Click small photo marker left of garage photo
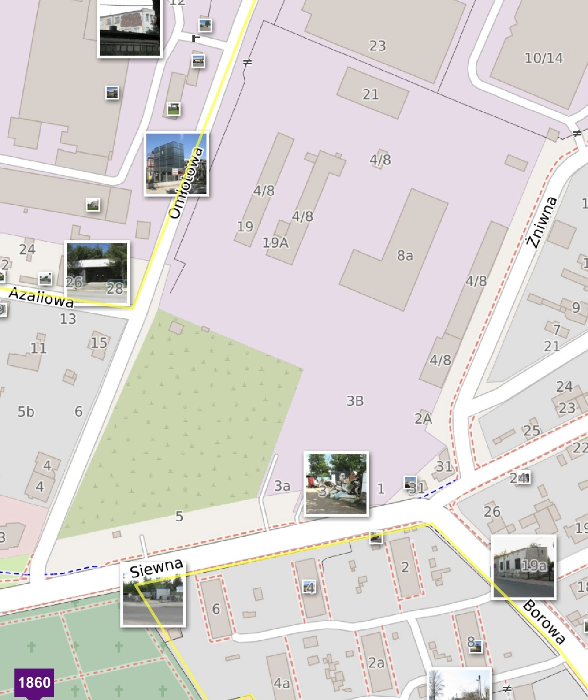The width and height of the screenshot is (588, 700). [45, 278]
